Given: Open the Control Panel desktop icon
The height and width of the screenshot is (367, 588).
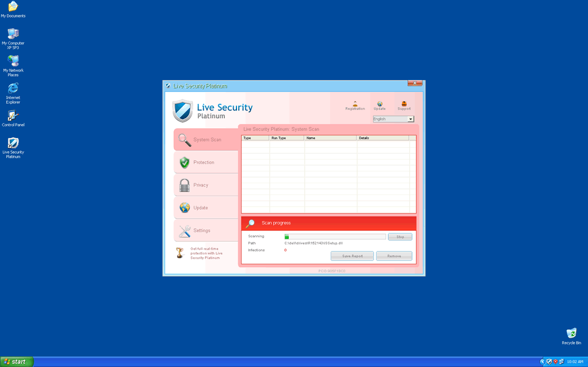Looking at the screenshot, I should [x=13, y=117].
